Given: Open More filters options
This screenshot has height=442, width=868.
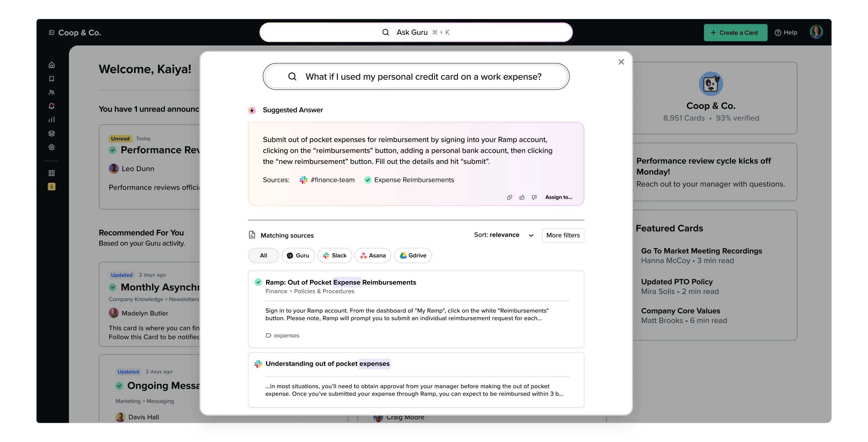Looking at the screenshot, I should (563, 235).
